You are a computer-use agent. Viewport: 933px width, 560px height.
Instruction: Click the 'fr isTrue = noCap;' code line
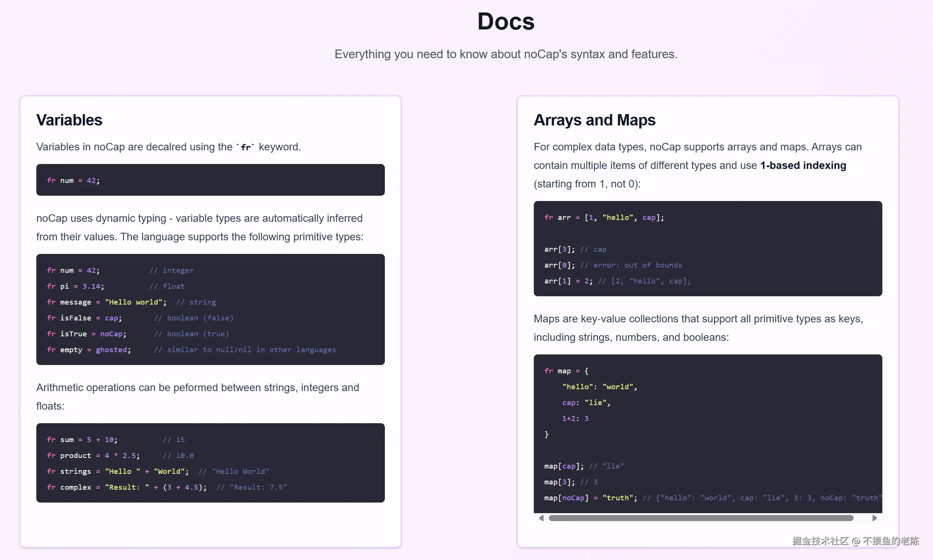tap(87, 334)
